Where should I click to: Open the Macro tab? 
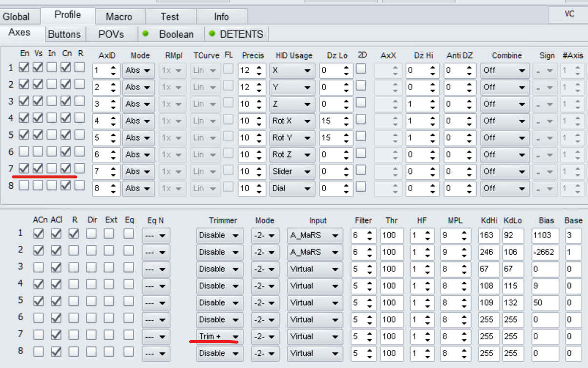point(119,17)
